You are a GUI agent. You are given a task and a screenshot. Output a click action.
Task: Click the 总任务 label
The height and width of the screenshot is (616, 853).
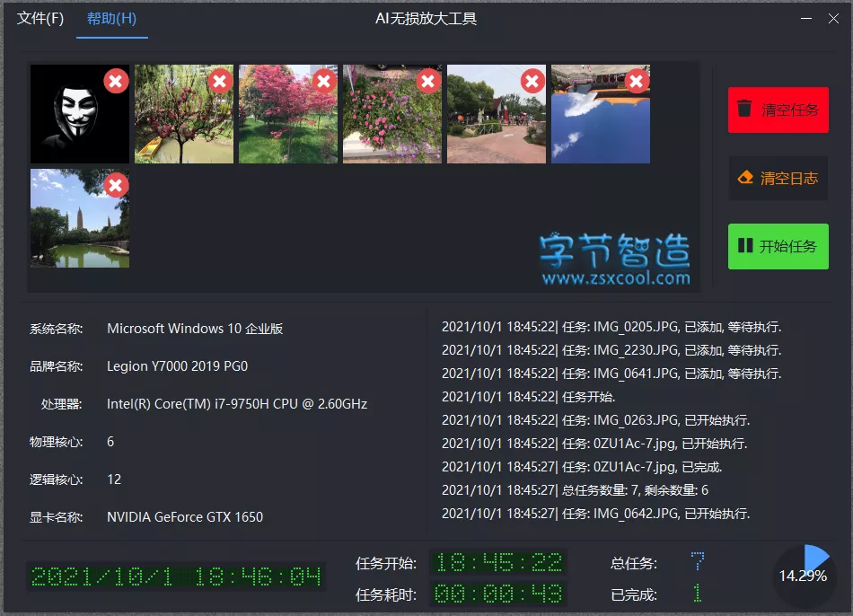pyautogui.click(x=634, y=563)
